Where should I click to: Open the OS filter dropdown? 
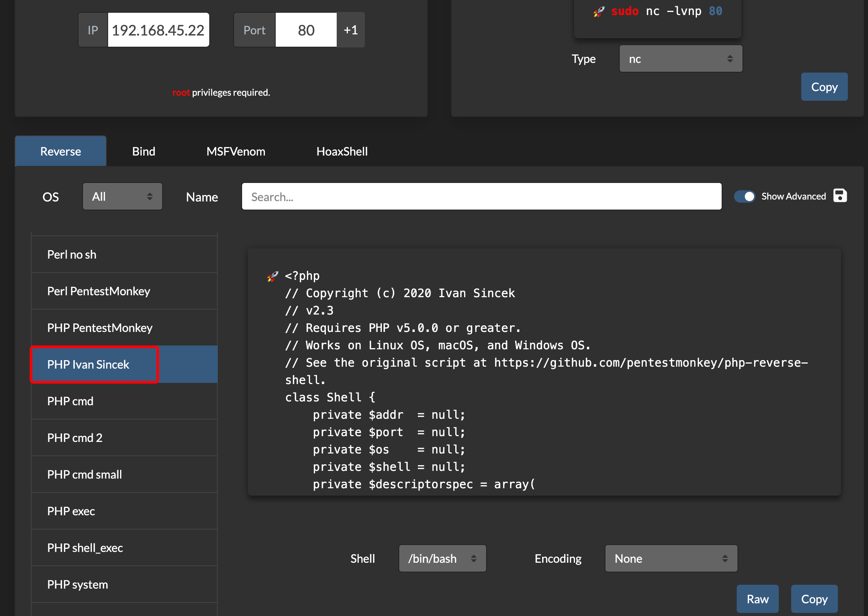[x=122, y=196]
